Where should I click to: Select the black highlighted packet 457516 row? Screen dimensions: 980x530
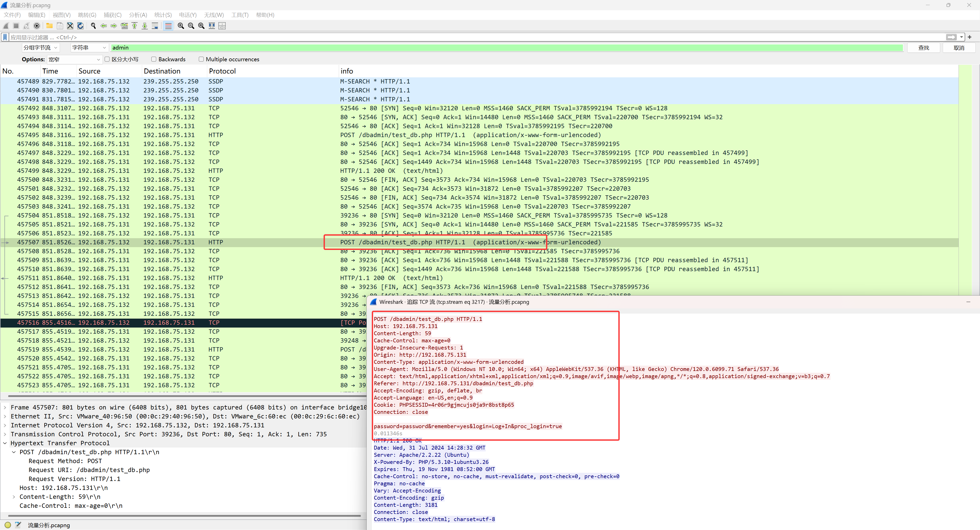click(x=183, y=323)
